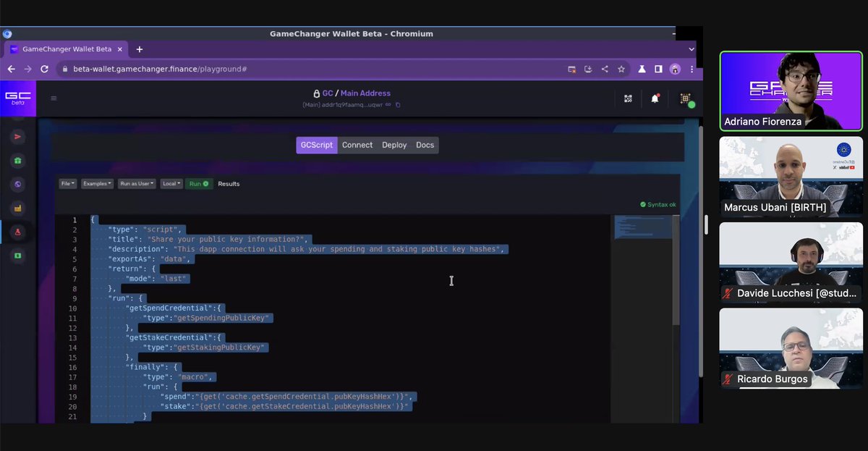Open the Chromium flask labs icon
868x451 pixels.
(x=641, y=69)
